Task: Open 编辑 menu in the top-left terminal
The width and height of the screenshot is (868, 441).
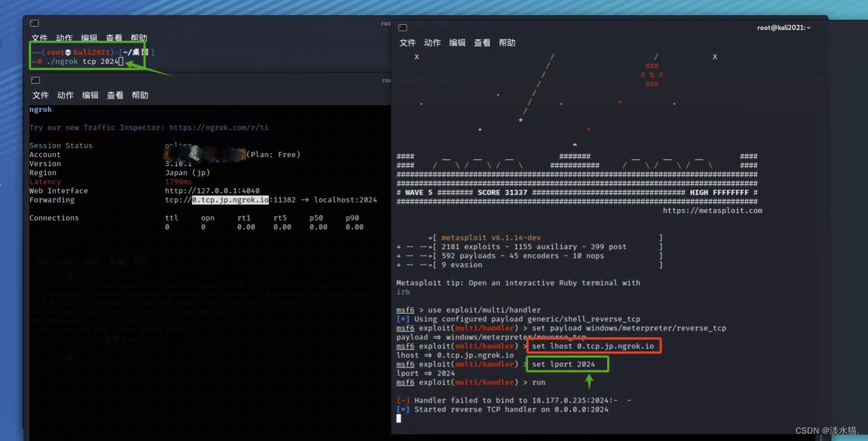Action: tap(89, 38)
